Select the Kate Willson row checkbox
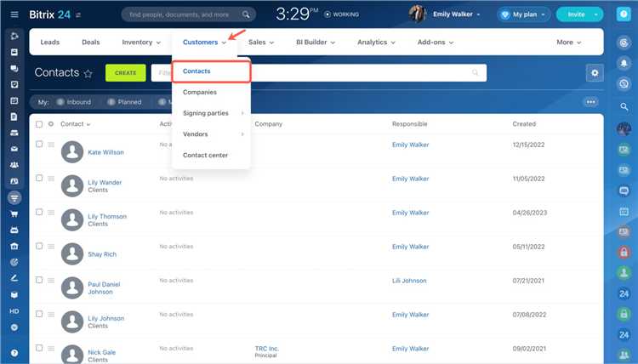Screen dimensions: 638x364 point(39,144)
